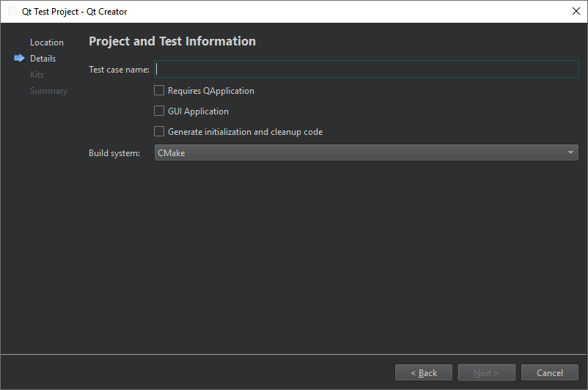The image size is (588, 390).
Task: Click the Build system dropdown arrow
Action: tap(570, 152)
